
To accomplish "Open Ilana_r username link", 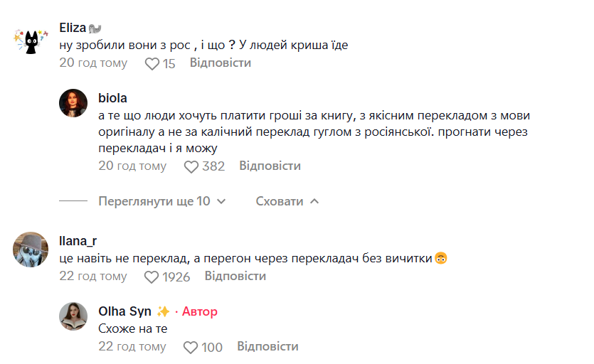I will 78,241.
